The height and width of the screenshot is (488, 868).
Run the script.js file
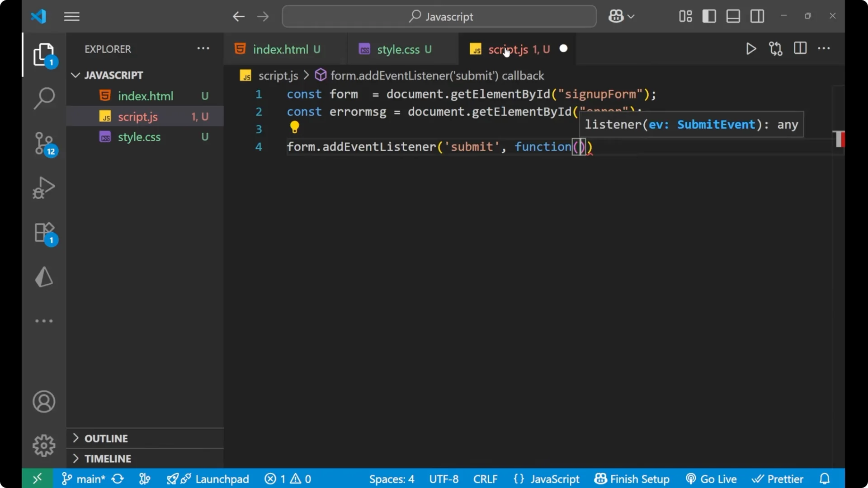coord(751,49)
